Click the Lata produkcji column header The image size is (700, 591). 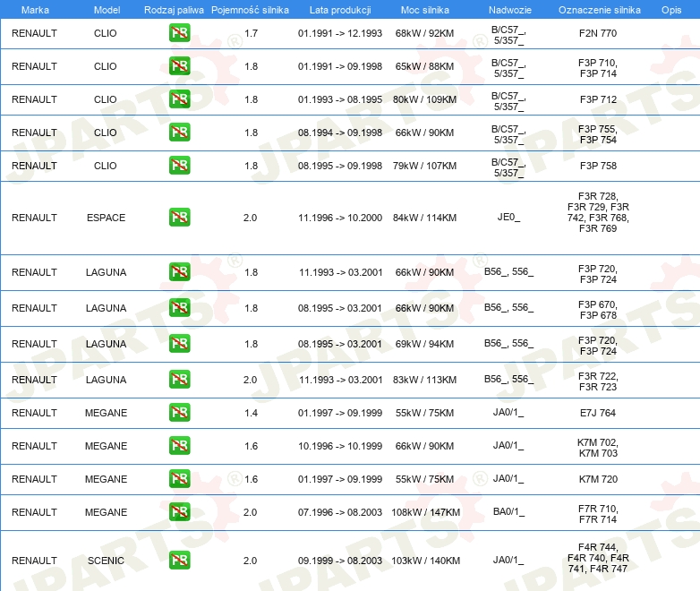click(x=340, y=10)
